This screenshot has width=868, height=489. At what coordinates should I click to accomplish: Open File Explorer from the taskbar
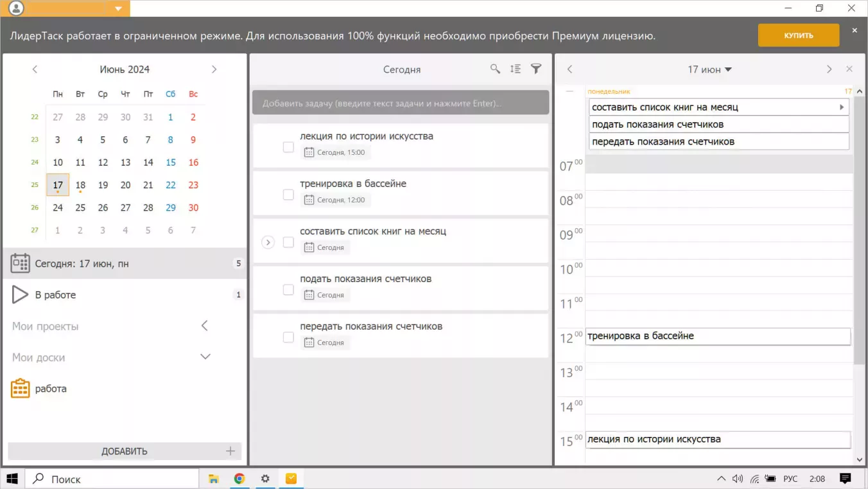(214, 479)
